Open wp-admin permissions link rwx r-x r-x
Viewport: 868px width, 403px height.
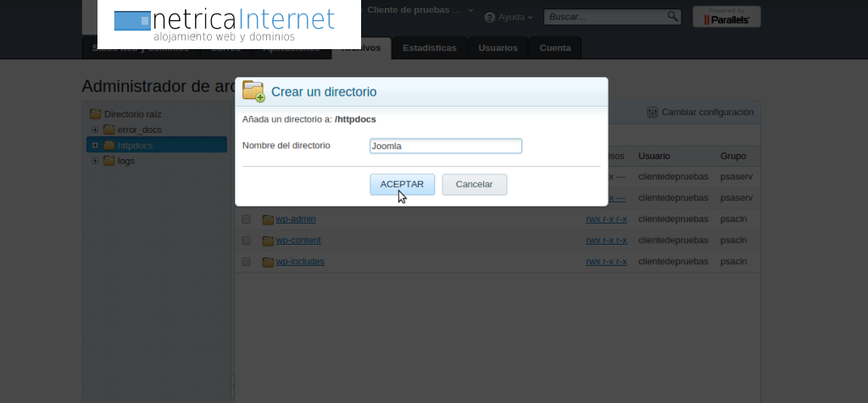point(606,219)
